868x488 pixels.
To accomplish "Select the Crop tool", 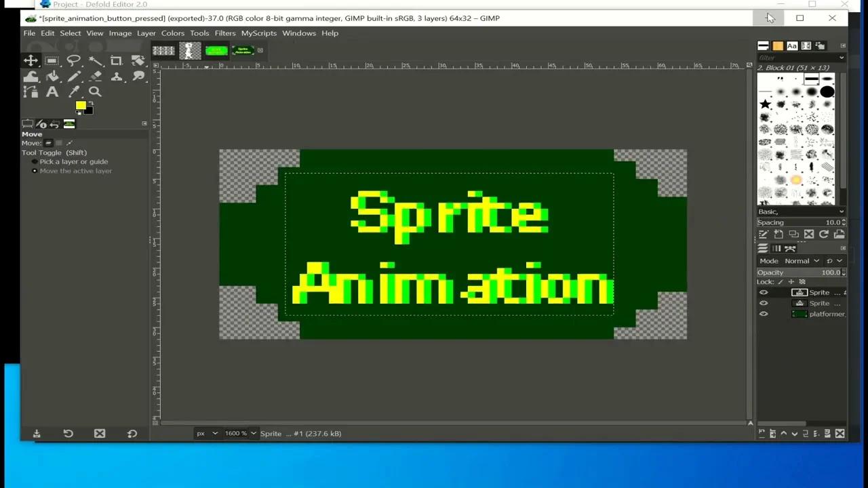I will [116, 61].
